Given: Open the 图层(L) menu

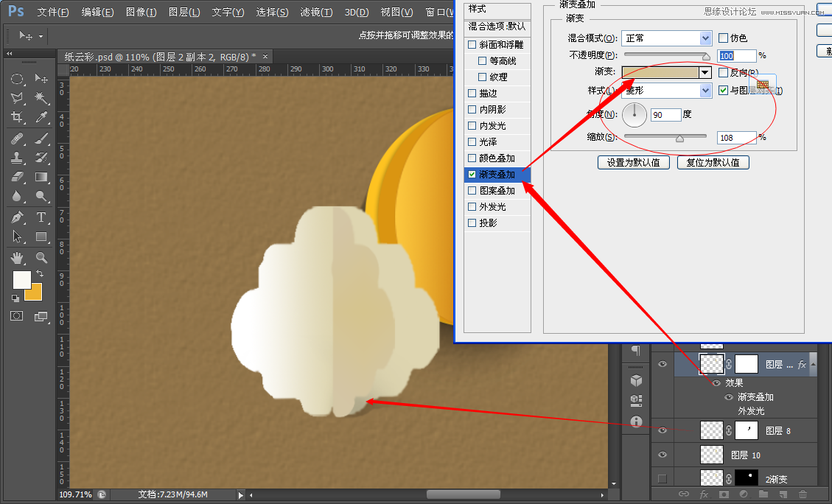Looking at the screenshot, I should pyautogui.click(x=185, y=12).
